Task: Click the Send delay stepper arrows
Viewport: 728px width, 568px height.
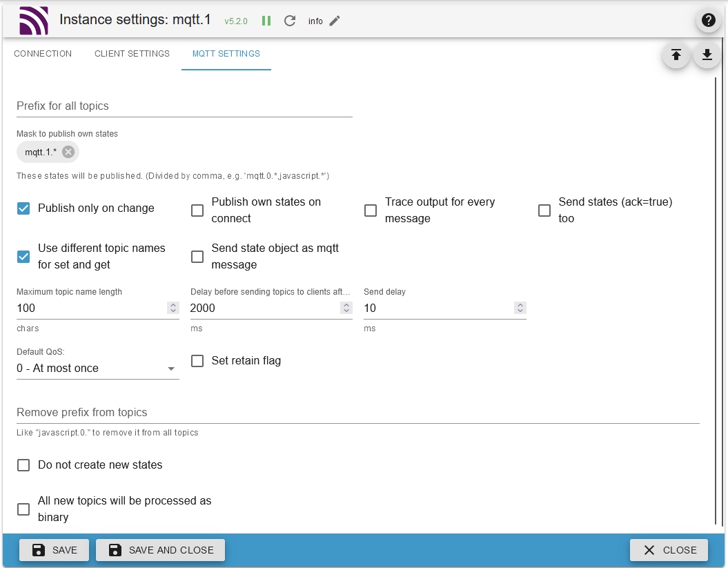Action: [520, 308]
